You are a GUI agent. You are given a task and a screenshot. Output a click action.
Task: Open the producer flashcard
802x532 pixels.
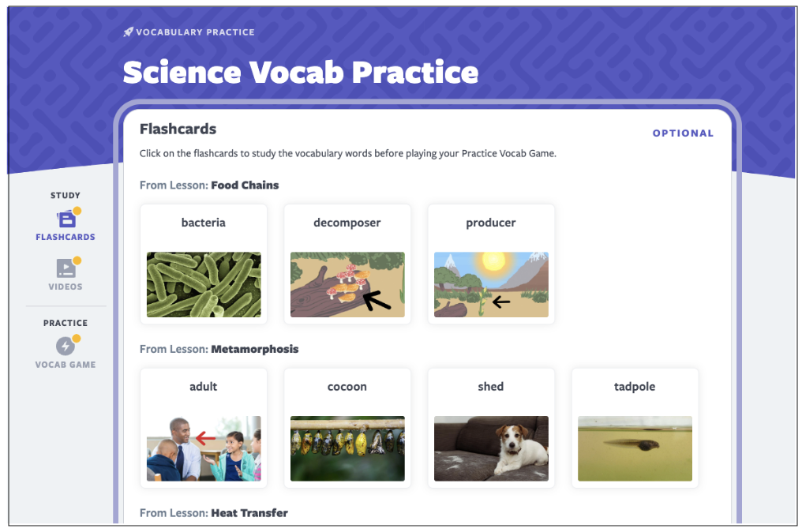pyautogui.click(x=491, y=264)
